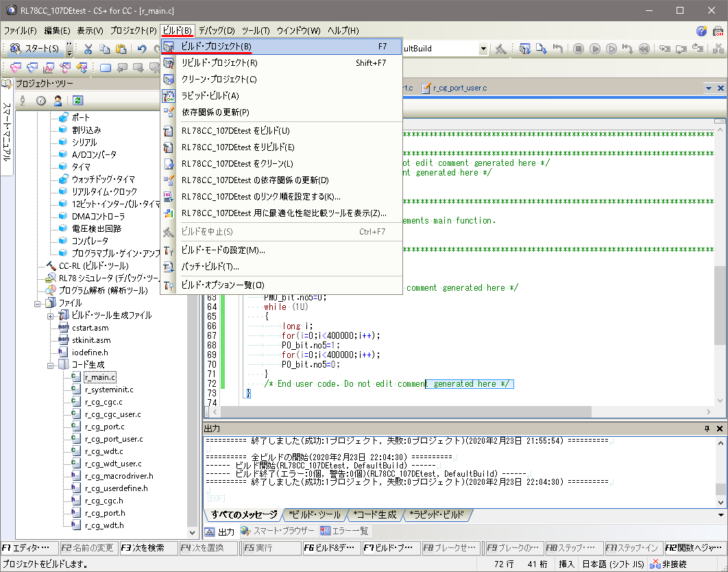Click the refresh icon in project tree toolbar
728x572 pixels.
point(77,100)
